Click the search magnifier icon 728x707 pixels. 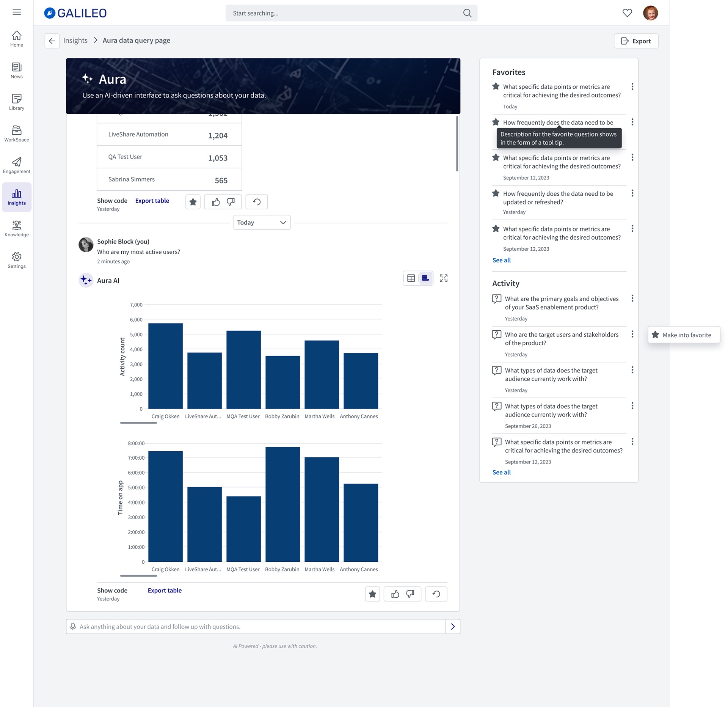click(x=467, y=13)
